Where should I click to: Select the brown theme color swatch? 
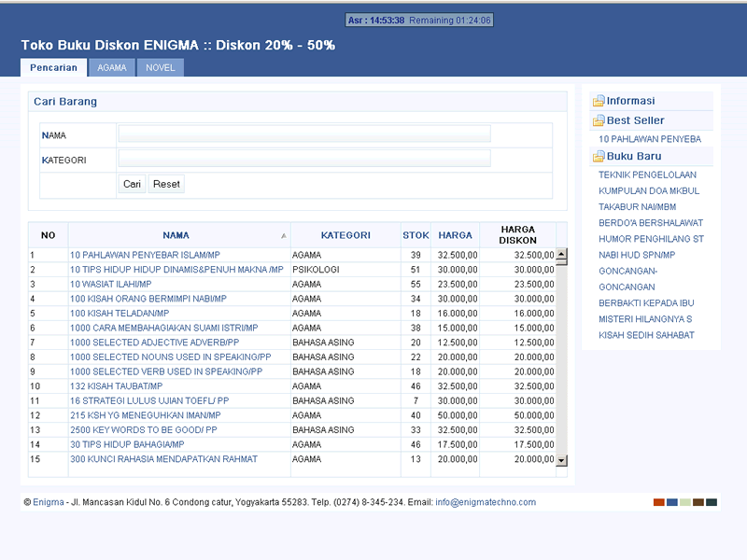pyautogui.click(x=698, y=502)
